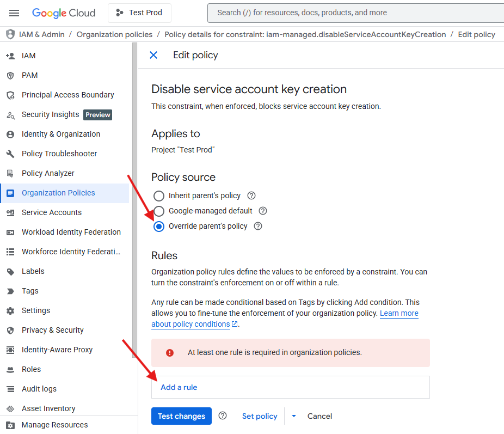Viewport: 504px width, 434px height.
Task: Click help icon next to Test changes
Action: pos(223,416)
